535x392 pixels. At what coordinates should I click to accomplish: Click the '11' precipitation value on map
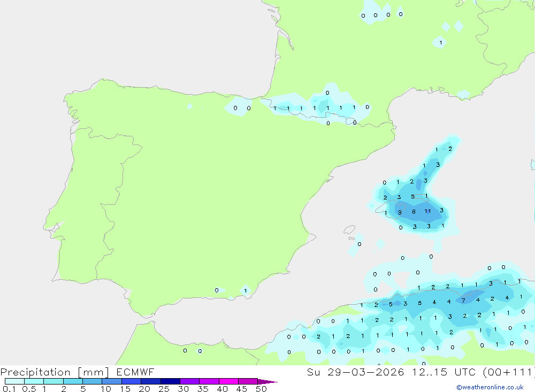pos(427,211)
